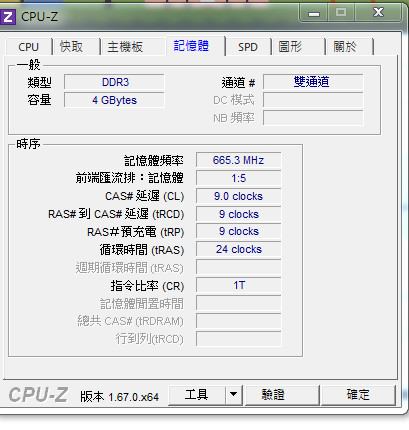Switch to the CPU tab
Viewport: 409px width, 430px height.
(29, 47)
